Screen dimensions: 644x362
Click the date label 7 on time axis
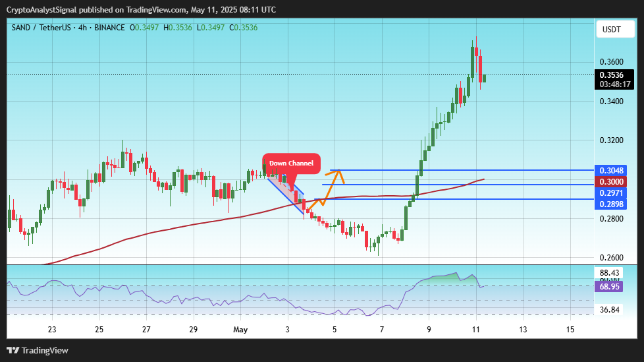pyautogui.click(x=381, y=330)
